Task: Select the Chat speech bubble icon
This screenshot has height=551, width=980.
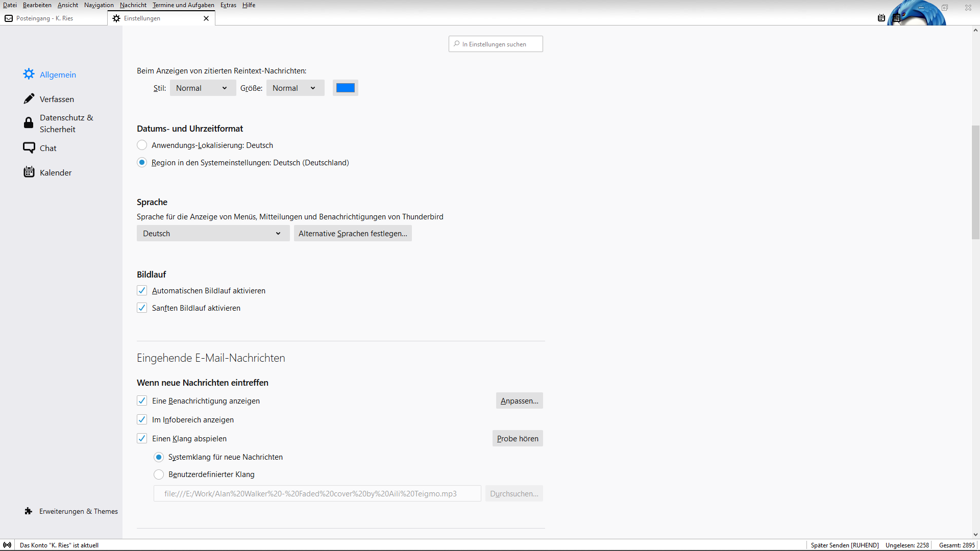Action: tap(29, 148)
